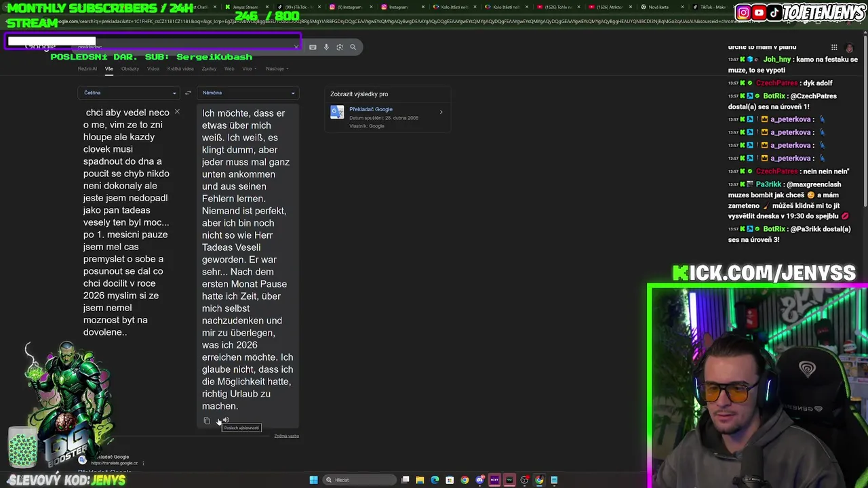Image resolution: width=868 pixels, height=488 pixels.
Task: Select the Čeština source language dropdown
Action: tap(130, 93)
